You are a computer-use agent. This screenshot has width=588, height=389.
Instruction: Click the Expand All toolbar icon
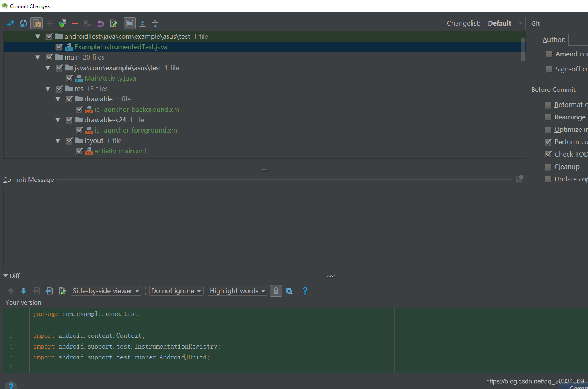click(142, 23)
